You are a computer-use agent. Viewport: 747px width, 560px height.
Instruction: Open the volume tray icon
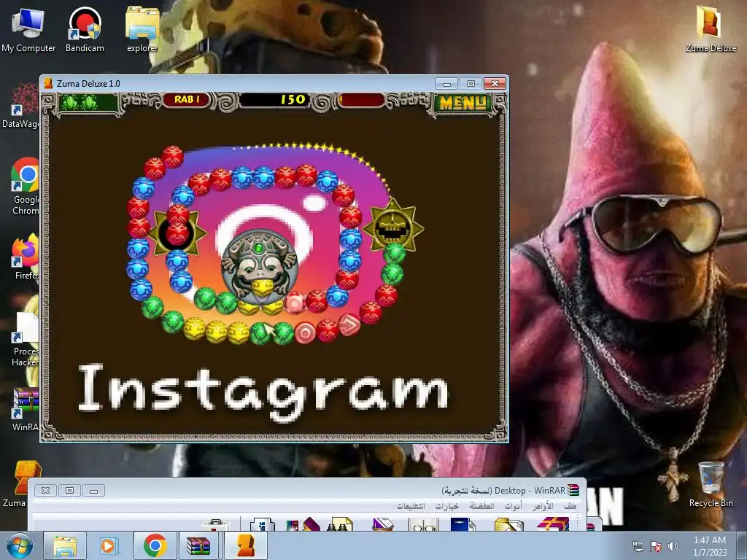(x=673, y=546)
